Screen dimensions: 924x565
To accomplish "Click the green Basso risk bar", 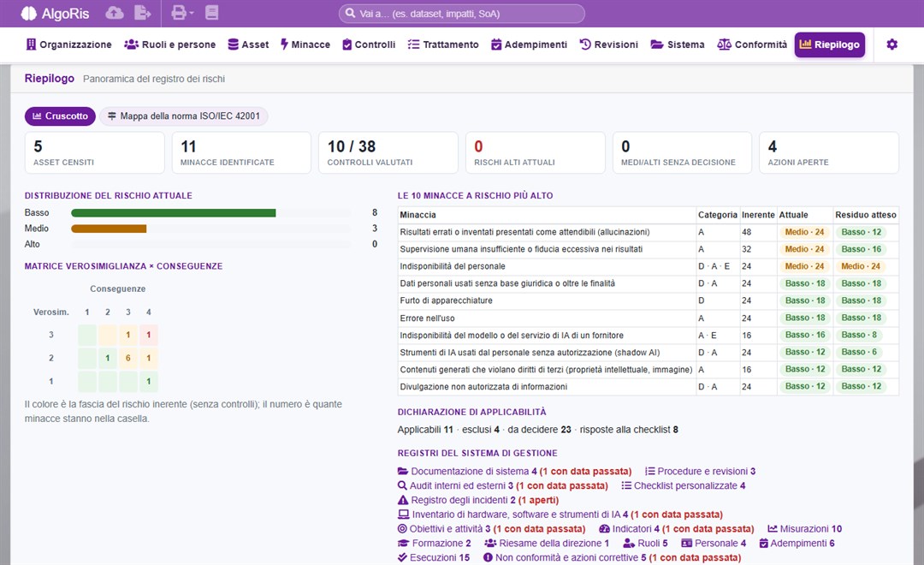I will 173,213.
